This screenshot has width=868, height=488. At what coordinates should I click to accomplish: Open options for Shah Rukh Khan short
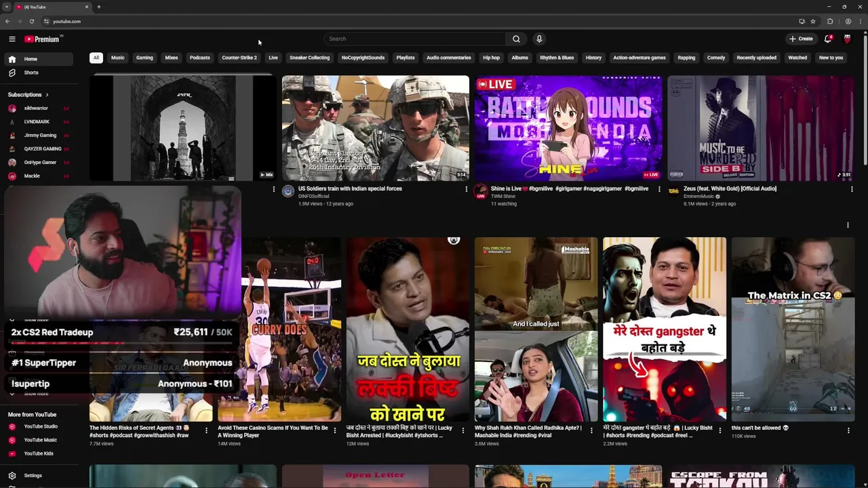coord(591,430)
